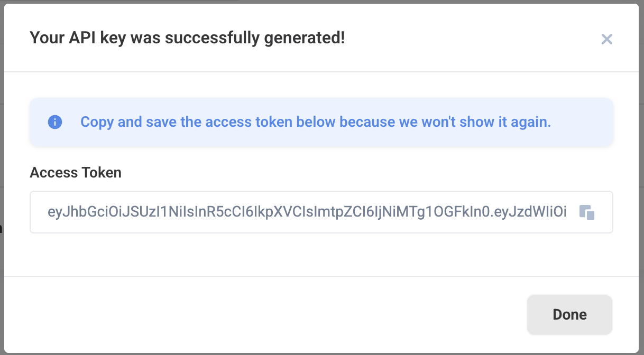Screen dimensions: 644x355
Task: Click the circled "i" information symbol
Action: tap(55, 122)
